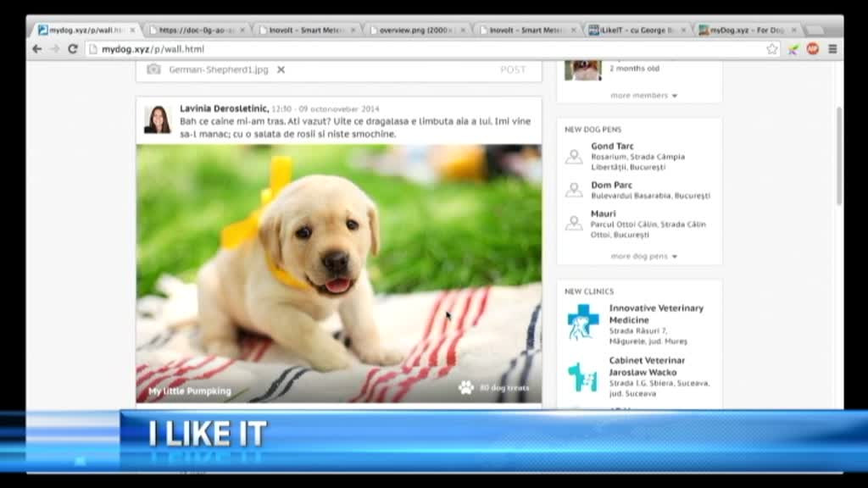868x488 pixels.
Task: Click the camera icon beside German-Shepherd1.jpg
Action: (x=153, y=69)
